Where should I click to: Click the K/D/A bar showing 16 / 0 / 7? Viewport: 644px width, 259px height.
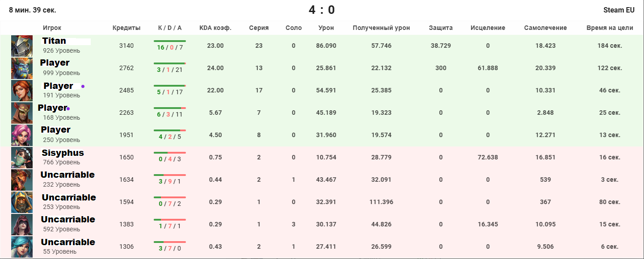(x=170, y=41)
